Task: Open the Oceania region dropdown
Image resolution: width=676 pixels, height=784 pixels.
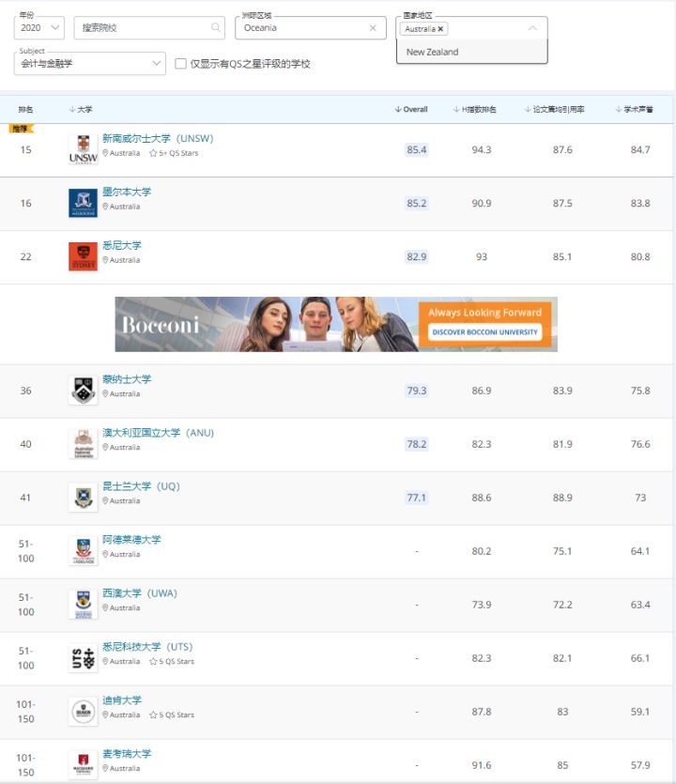Action: click(x=310, y=27)
